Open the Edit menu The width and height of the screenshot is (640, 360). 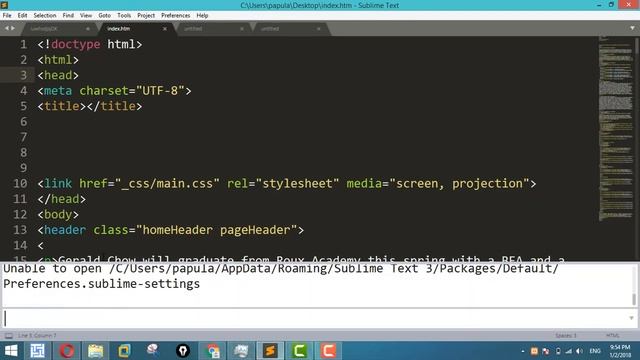pyautogui.click(x=22, y=16)
